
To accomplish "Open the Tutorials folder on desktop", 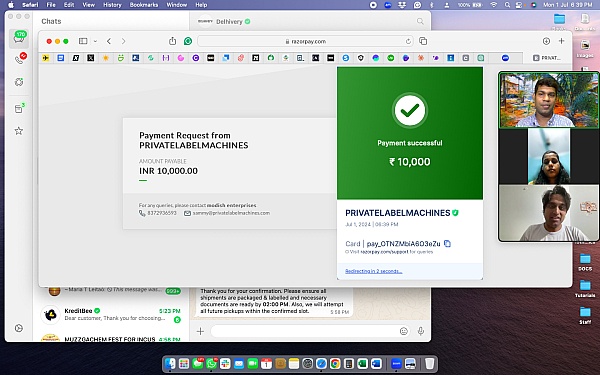I will (x=585, y=289).
